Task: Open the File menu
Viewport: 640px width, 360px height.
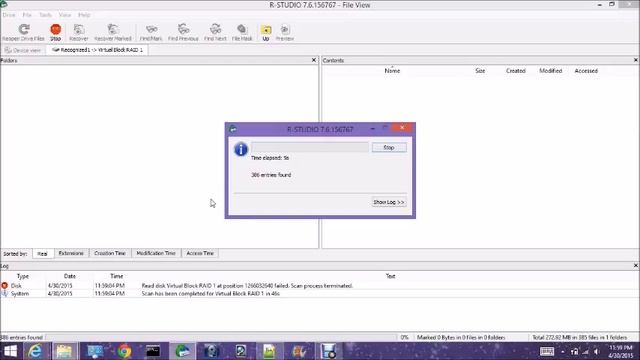Action: pos(27,15)
